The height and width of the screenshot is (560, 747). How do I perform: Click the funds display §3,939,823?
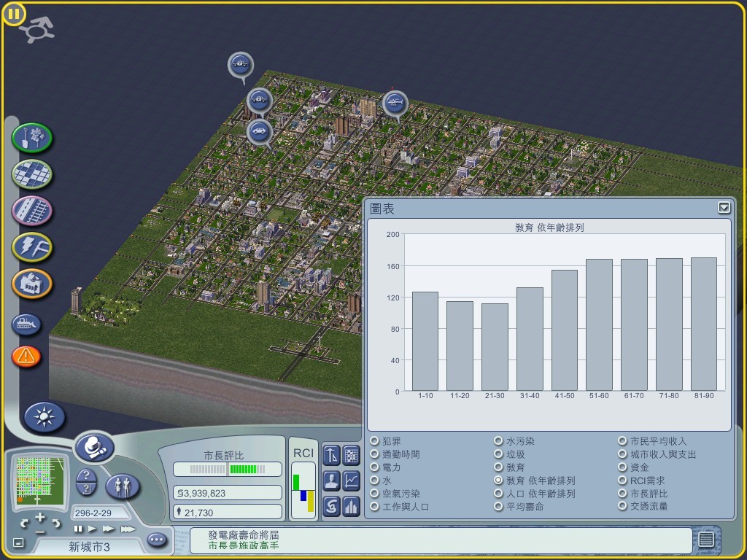228,493
